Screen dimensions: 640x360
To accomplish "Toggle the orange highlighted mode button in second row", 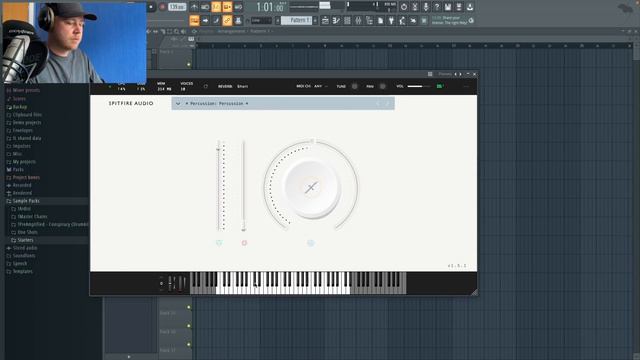I will pyautogui.click(x=194, y=20).
